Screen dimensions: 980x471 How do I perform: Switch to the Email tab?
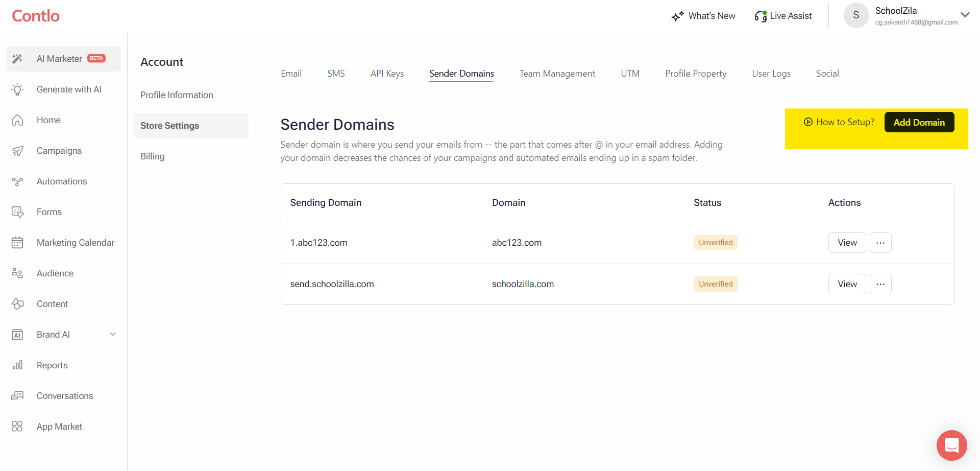coord(291,74)
